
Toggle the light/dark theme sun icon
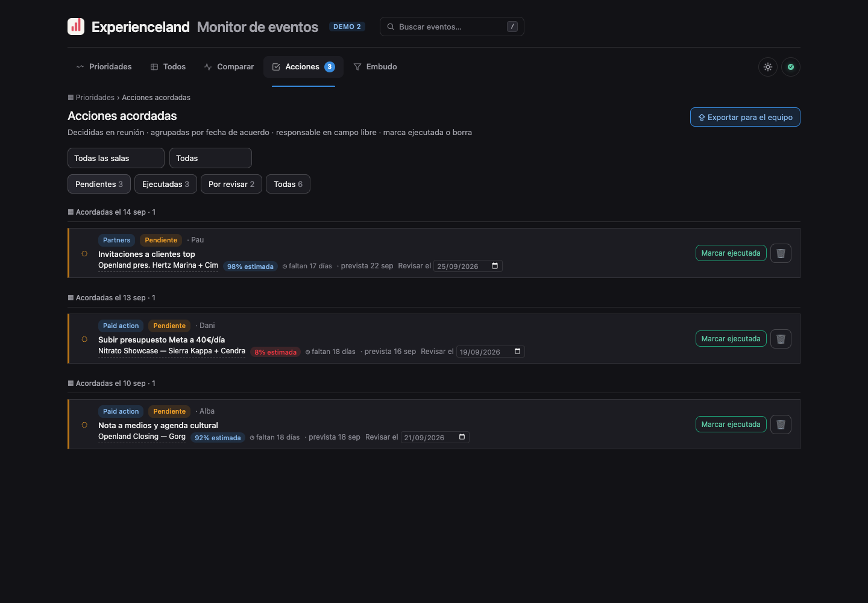768,67
